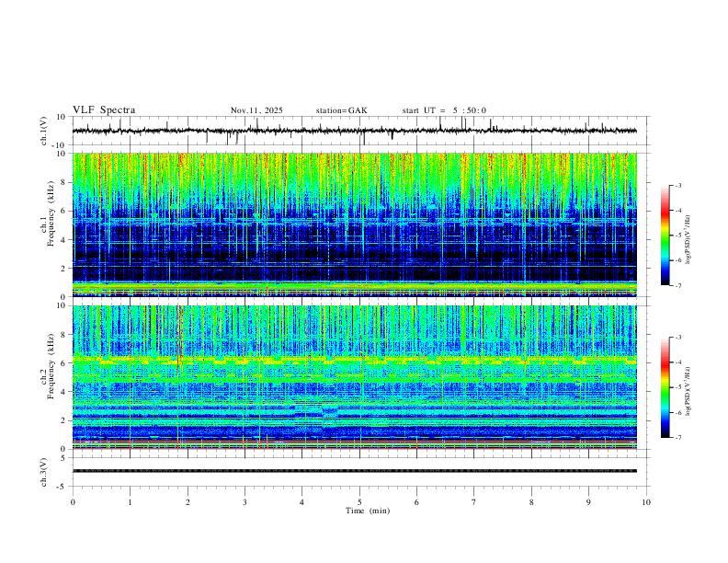Click the ch.1 spectrogram panel
The image size is (728, 563).
pos(355,224)
